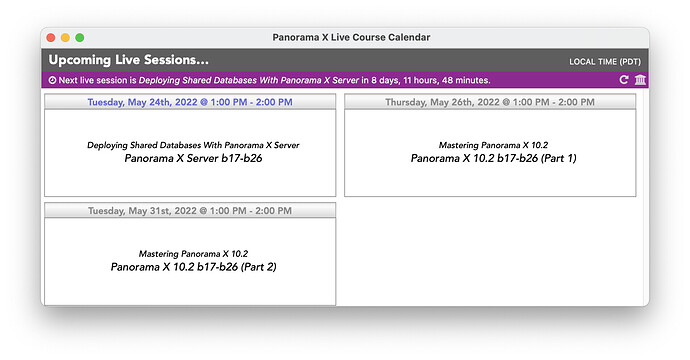Screen dimensions: 690x360
Task: Click the refresh icon in purple bar
Action: [x=624, y=80]
